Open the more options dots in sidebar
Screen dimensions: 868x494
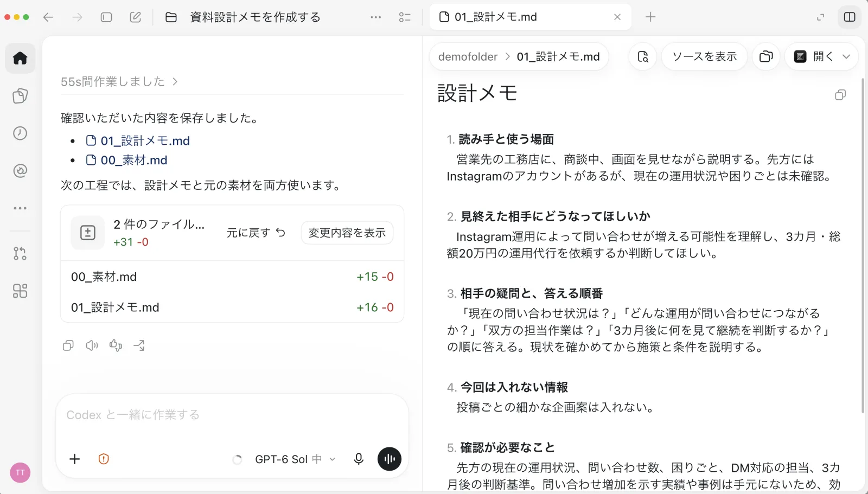[x=20, y=208]
